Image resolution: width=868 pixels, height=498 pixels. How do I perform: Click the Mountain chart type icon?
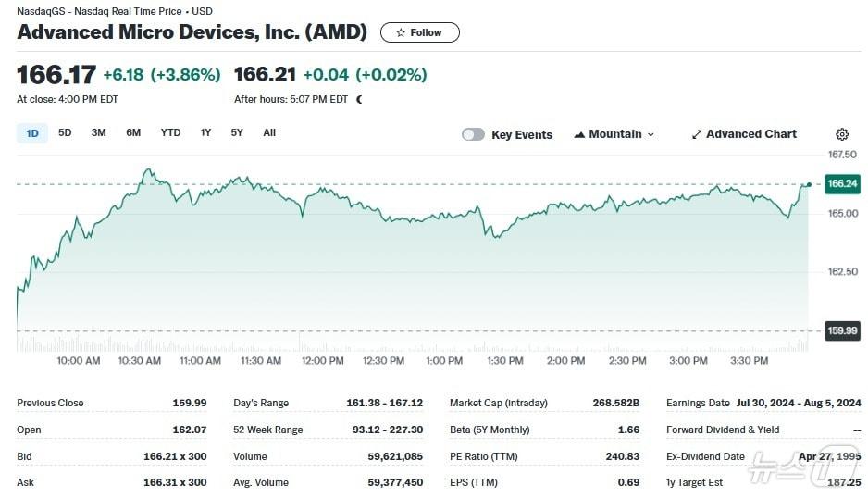coord(579,134)
